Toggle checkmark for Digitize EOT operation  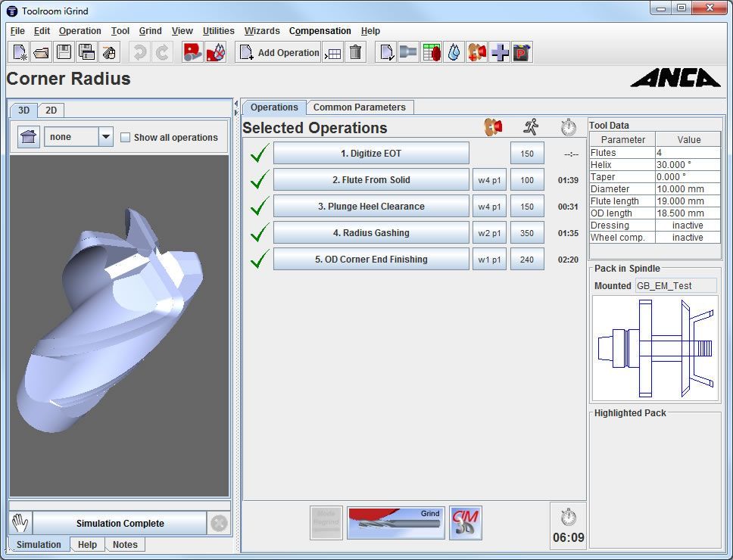coord(260,153)
